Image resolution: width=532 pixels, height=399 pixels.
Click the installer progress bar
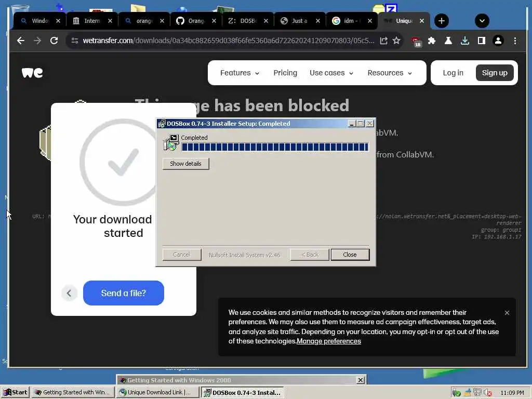275,147
